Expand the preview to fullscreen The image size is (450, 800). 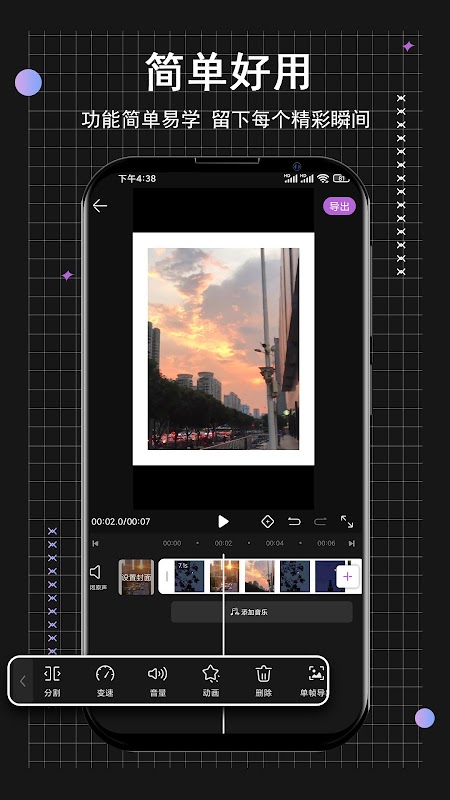point(347,521)
